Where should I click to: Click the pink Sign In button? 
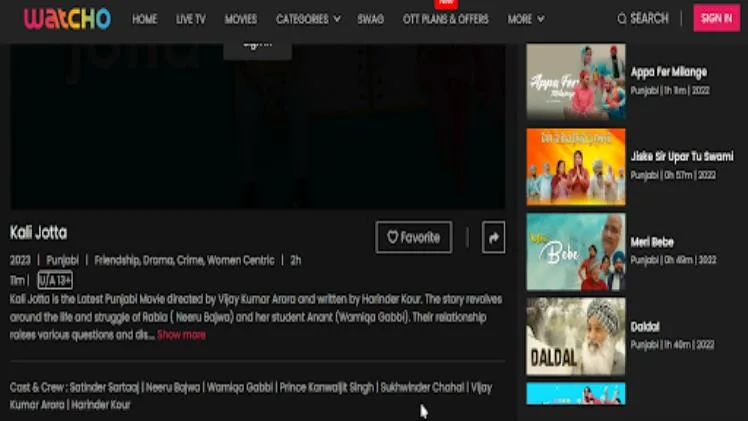click(x=716, y=19)
